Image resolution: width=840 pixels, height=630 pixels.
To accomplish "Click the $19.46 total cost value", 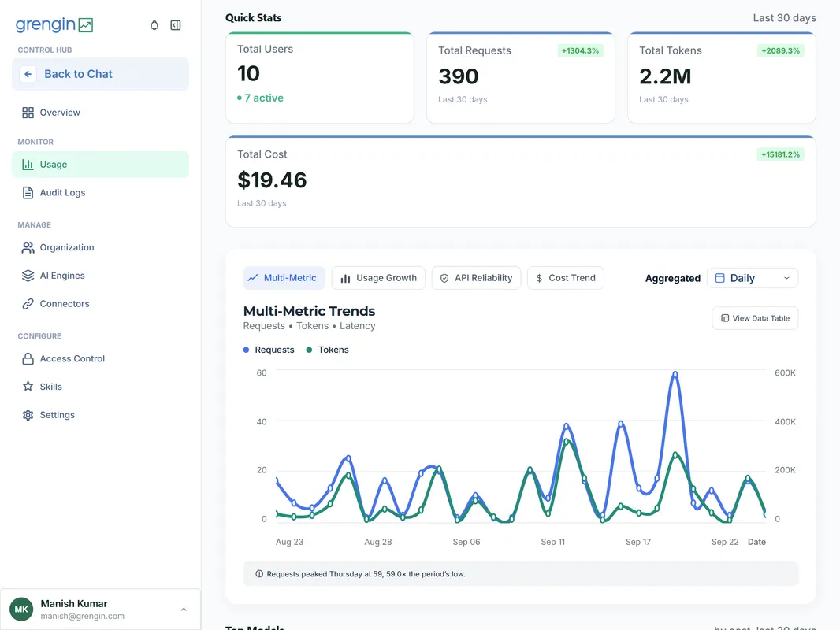I will click(272, 180).
